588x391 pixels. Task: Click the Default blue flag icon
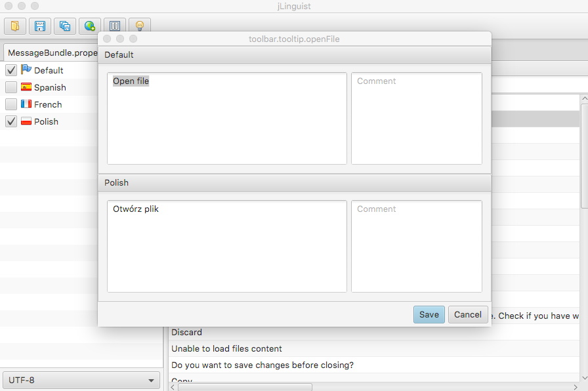26,70
